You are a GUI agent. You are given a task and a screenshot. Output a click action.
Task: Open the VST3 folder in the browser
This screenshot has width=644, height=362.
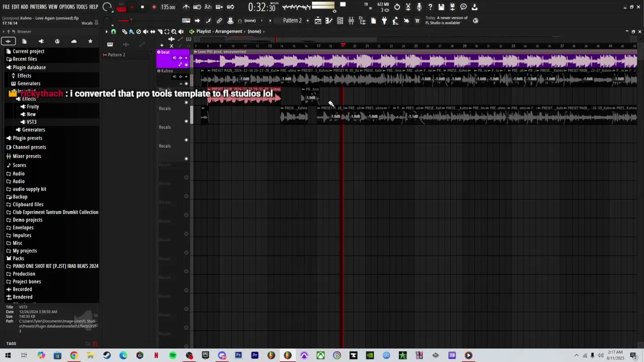pyautogui.click(x=31, y=122)
